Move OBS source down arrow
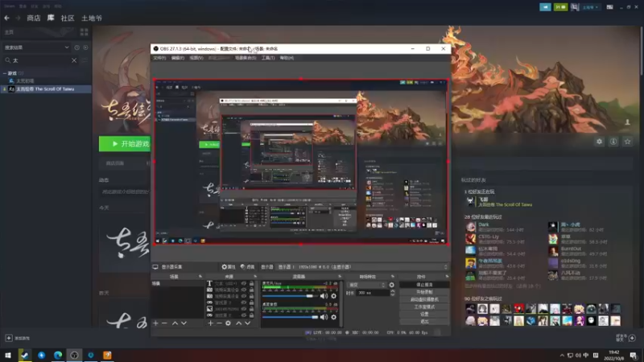 (247, 323)
